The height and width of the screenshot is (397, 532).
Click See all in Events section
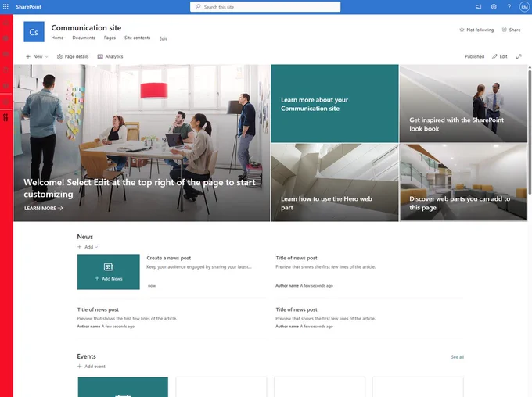coord(457,357)
